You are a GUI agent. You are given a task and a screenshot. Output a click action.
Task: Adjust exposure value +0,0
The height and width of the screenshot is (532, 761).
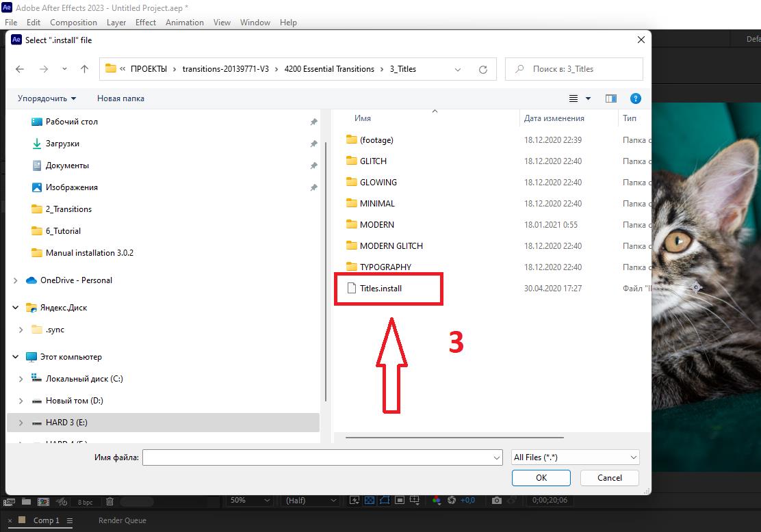point(467,500)
